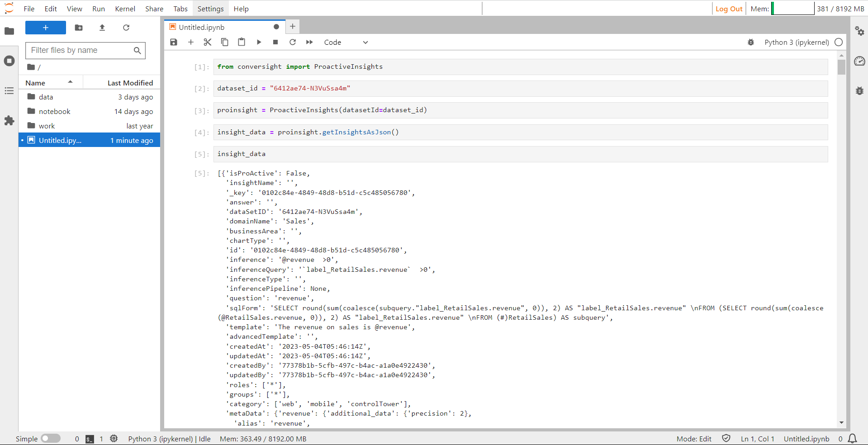Image resolution: width=868 pixels, height=445 pixels.
Task: Open the debugger panel in right sidebar
Action: tap(859, 91)
